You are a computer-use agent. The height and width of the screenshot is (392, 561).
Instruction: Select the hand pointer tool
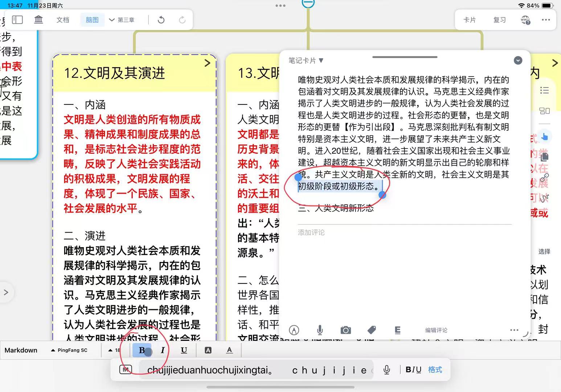tap(544, 137)
